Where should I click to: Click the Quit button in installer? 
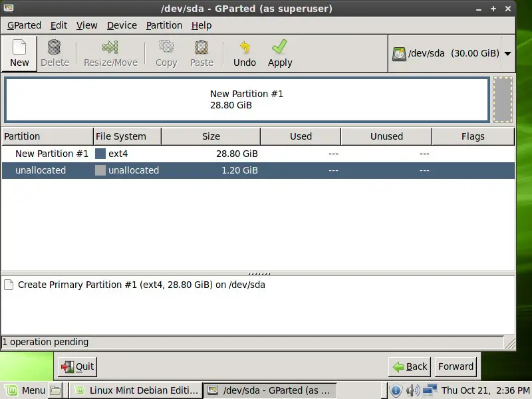77,367
